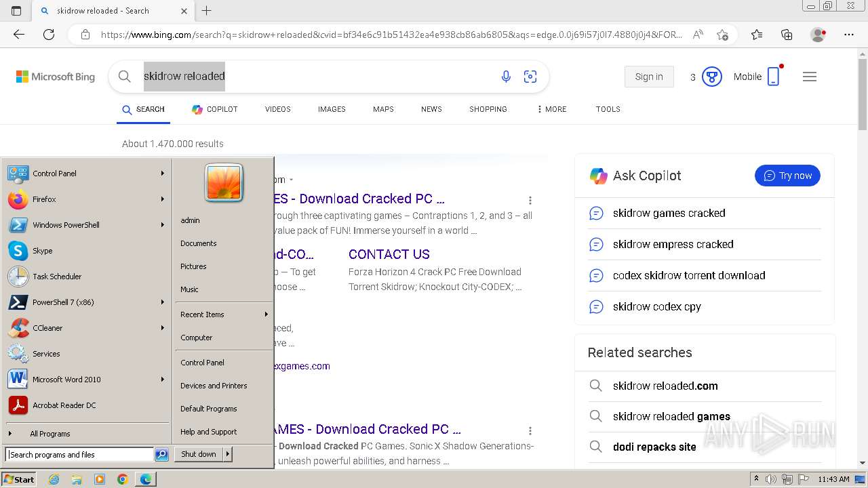Switch to the COPILOT tab
This screenshot has width=868, height=488.
pos(214,109)
